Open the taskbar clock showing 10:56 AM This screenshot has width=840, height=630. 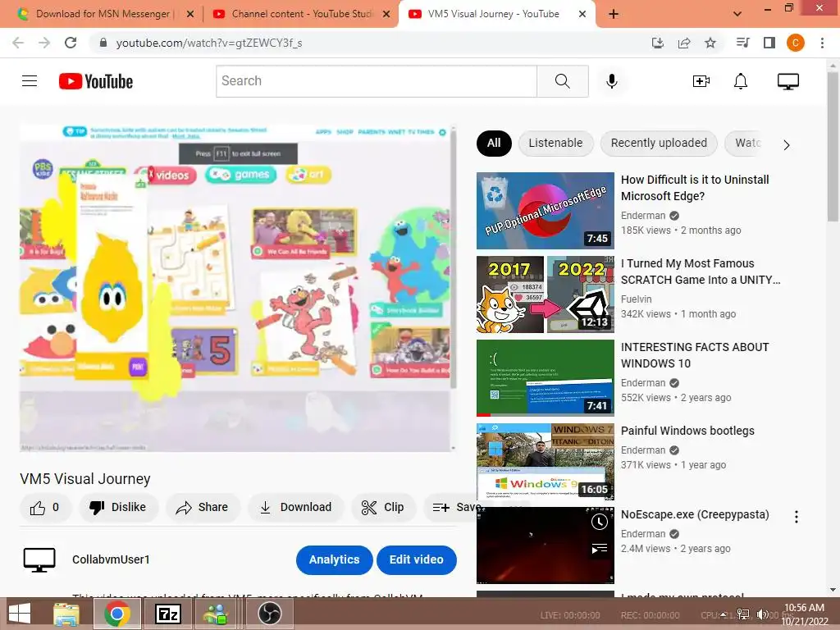(804, 614)
